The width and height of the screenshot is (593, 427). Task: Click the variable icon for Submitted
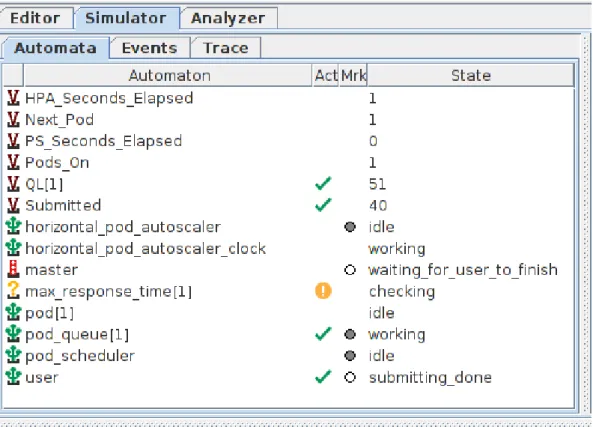pos(13,205)
